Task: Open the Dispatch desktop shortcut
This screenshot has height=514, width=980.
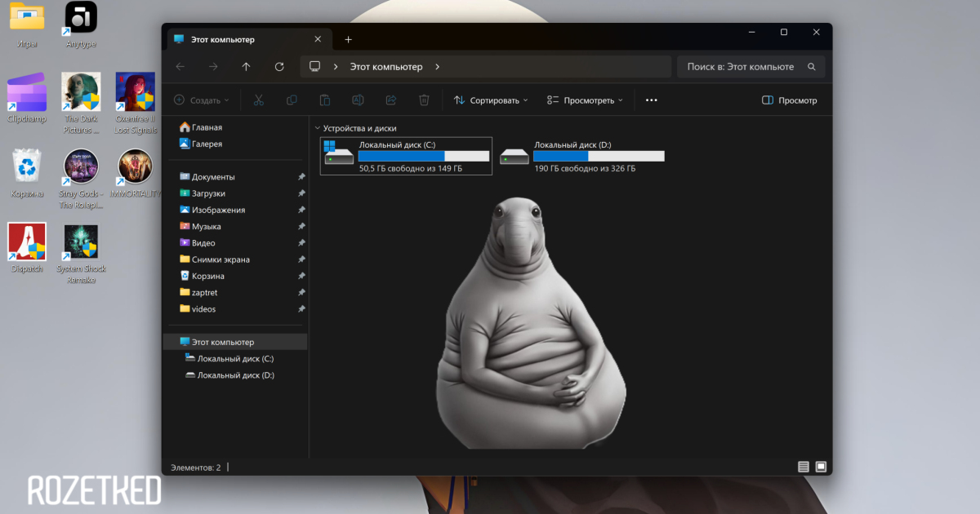Action: point(27,242)
